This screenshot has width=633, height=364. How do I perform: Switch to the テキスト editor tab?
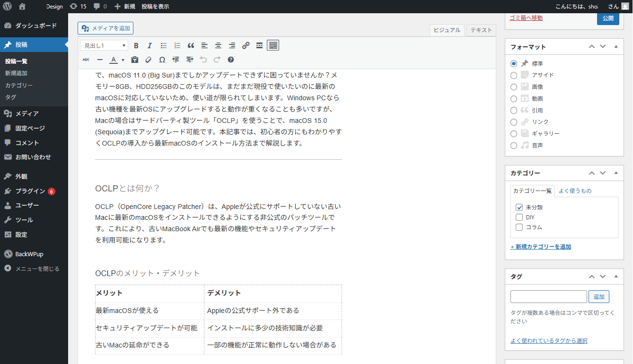pyautogui.click(x=481, y=30)
